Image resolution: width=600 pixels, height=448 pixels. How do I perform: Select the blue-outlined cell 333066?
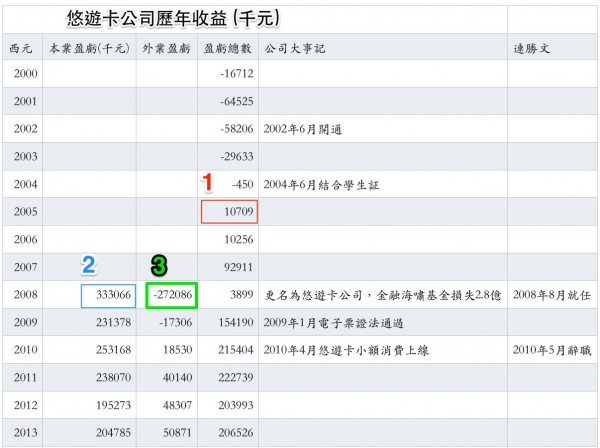click(x=108, y=296)
